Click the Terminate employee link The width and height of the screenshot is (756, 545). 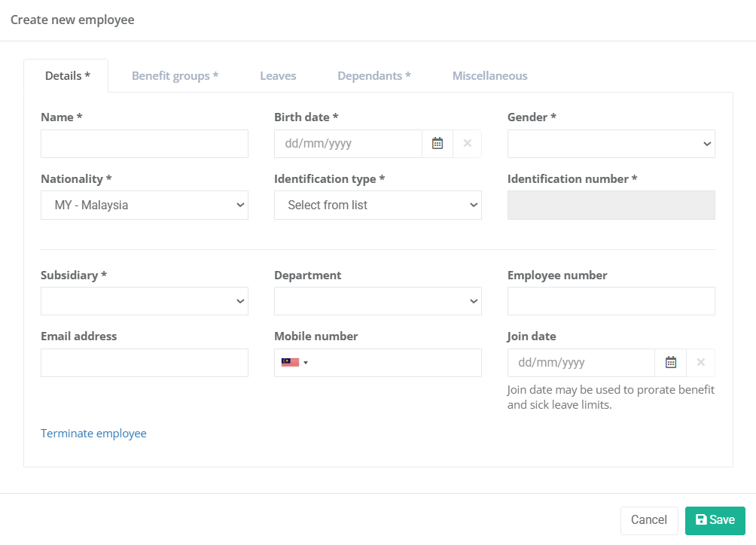click(93, 434)
